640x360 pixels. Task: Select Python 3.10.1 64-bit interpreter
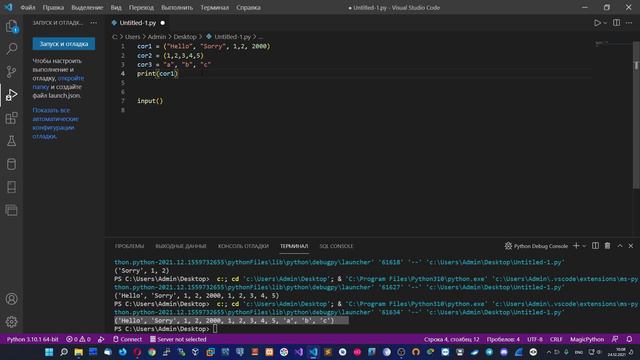click(x=33, y=339)
